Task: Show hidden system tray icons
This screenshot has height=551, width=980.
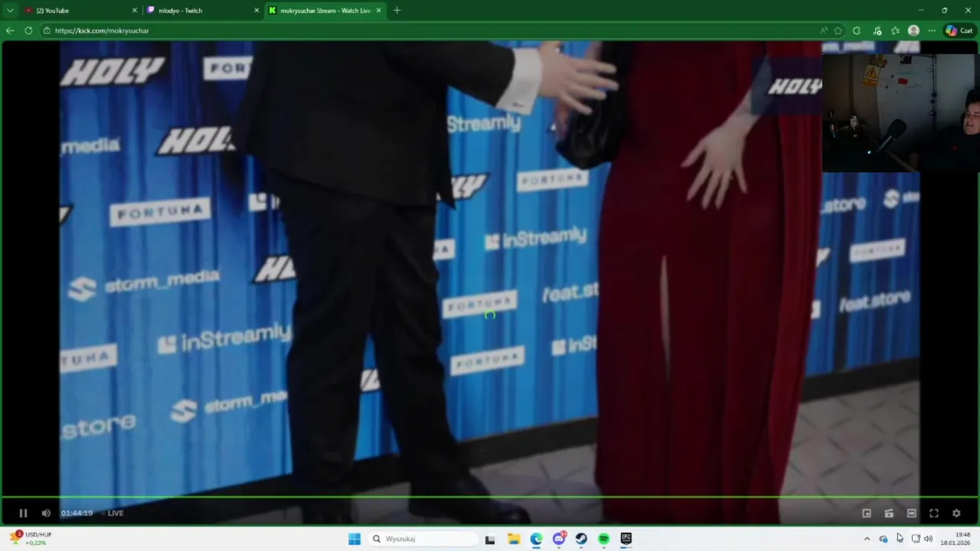Action: coord(867,539)
